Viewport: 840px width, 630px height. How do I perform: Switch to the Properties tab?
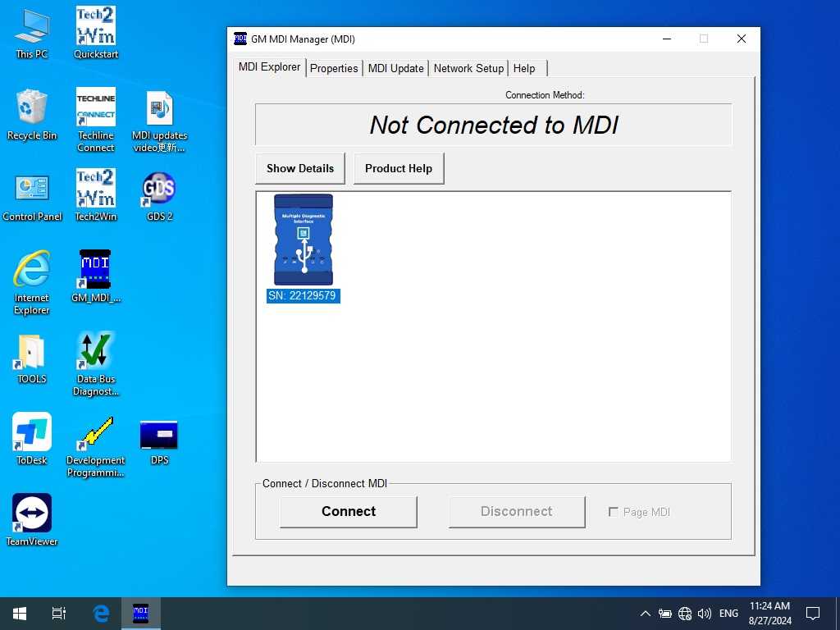tap(334, 68)
